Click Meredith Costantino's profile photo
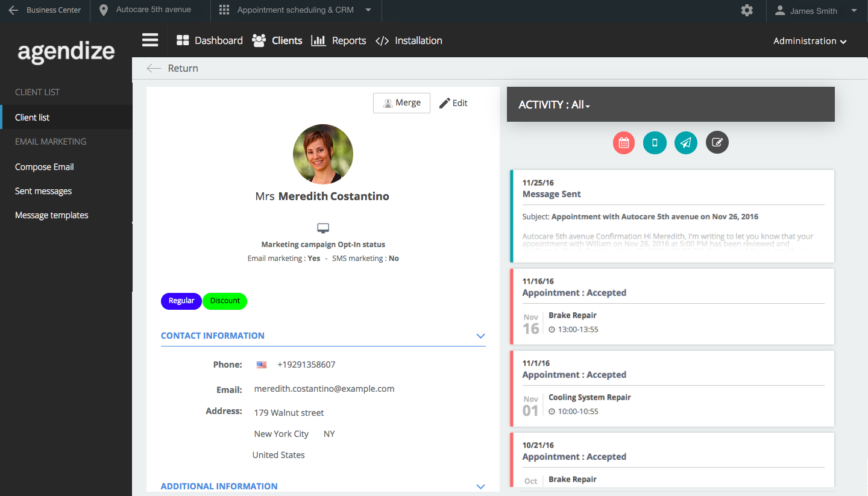The width and height of the screenshot is (868, 496). [323, 154]
